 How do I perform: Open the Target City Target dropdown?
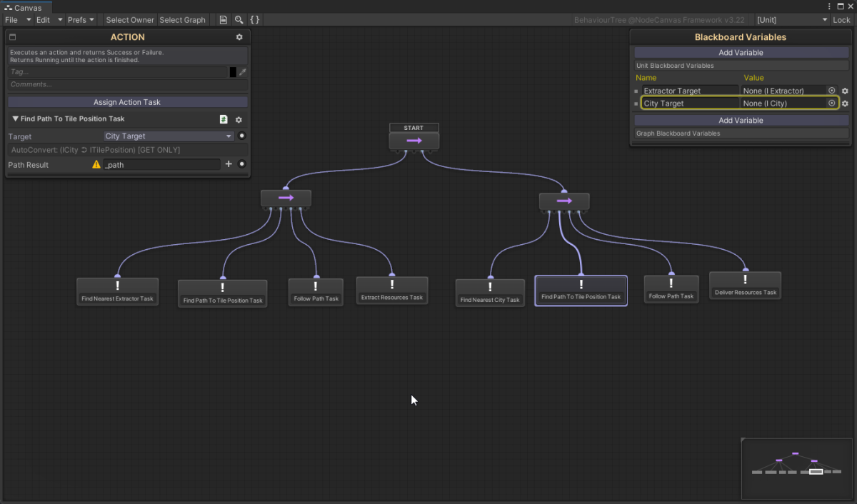169,136
